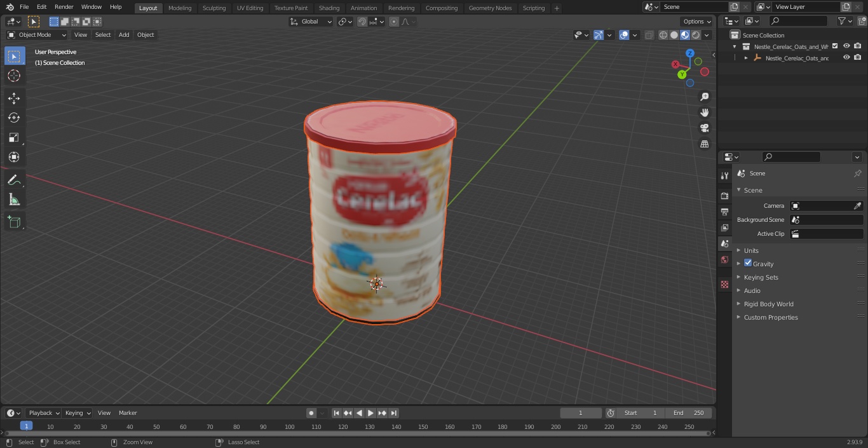Click the End frame 250 field
The image size is (868, 448).
[x=688, y=413]
